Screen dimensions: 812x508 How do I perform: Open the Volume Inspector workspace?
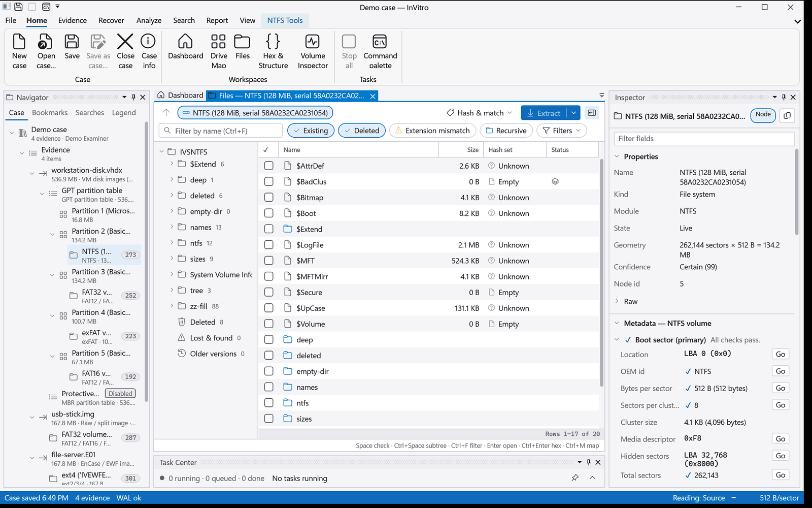point(313,51)
